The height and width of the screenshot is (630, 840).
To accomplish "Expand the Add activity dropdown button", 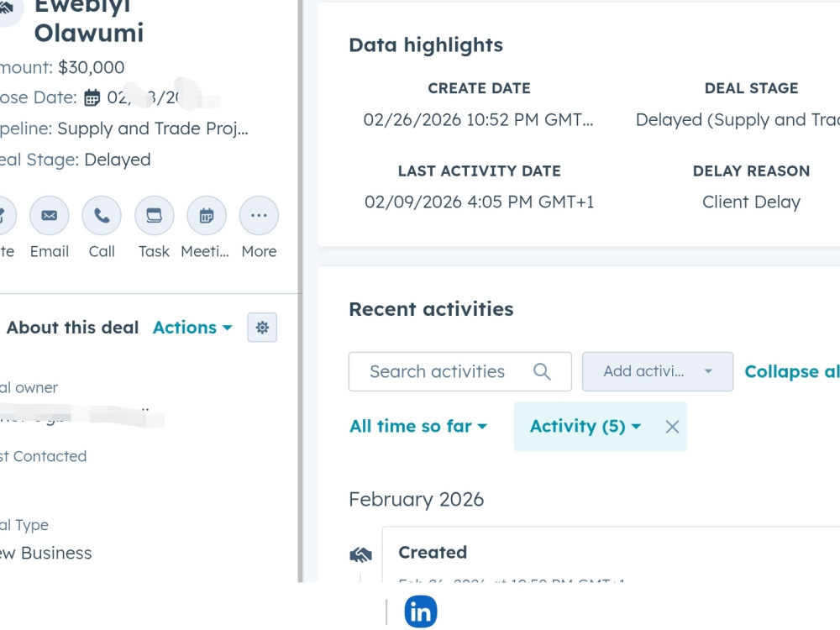I will click(x=658, y=371).
